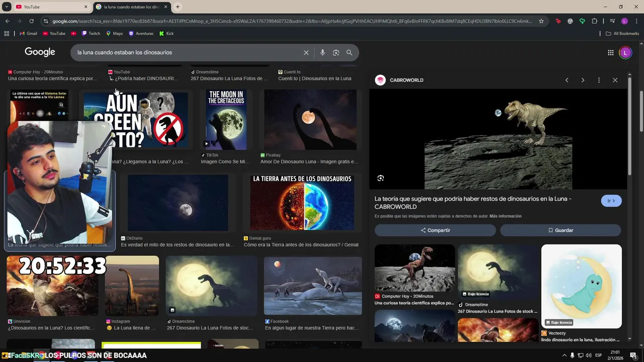Click the Compartir button
The width and height of the screenshot is (644, 362).
point(435,230)
